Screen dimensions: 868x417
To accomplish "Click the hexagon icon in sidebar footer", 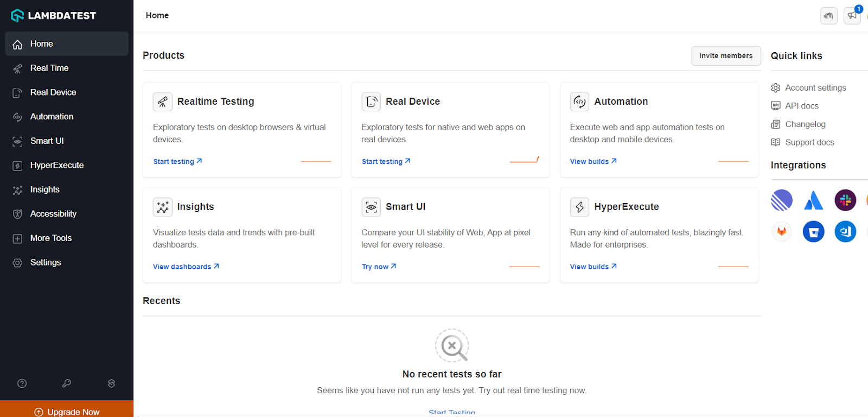I will click(x=111, y=383).
